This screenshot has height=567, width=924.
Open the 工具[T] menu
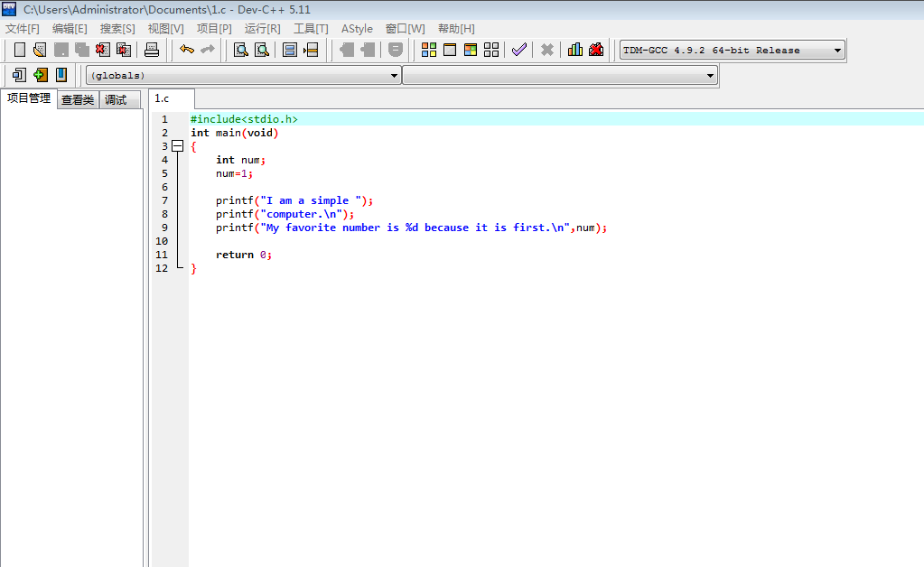[311, 29]
